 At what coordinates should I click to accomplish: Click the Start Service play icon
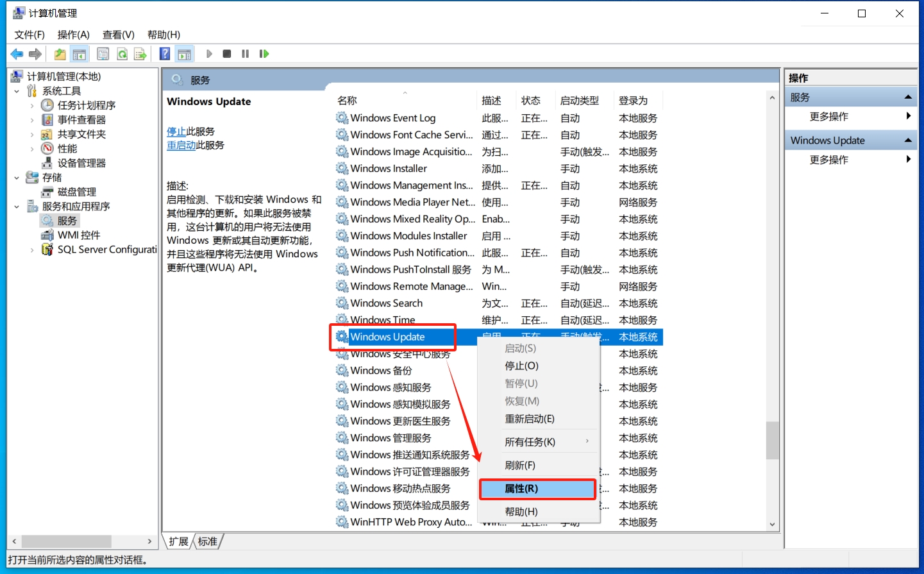click(x=209, y=54)
